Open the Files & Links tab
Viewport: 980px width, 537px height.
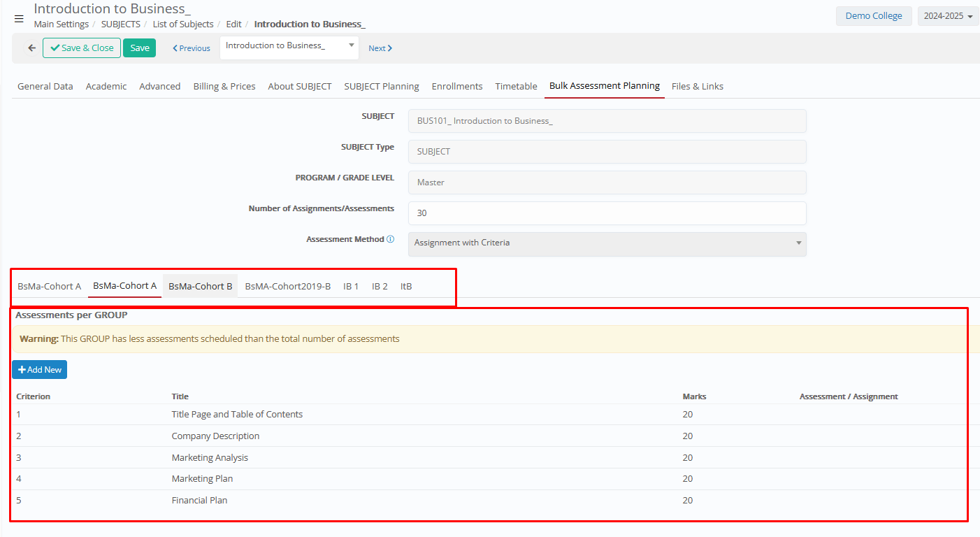pos(697,87)
